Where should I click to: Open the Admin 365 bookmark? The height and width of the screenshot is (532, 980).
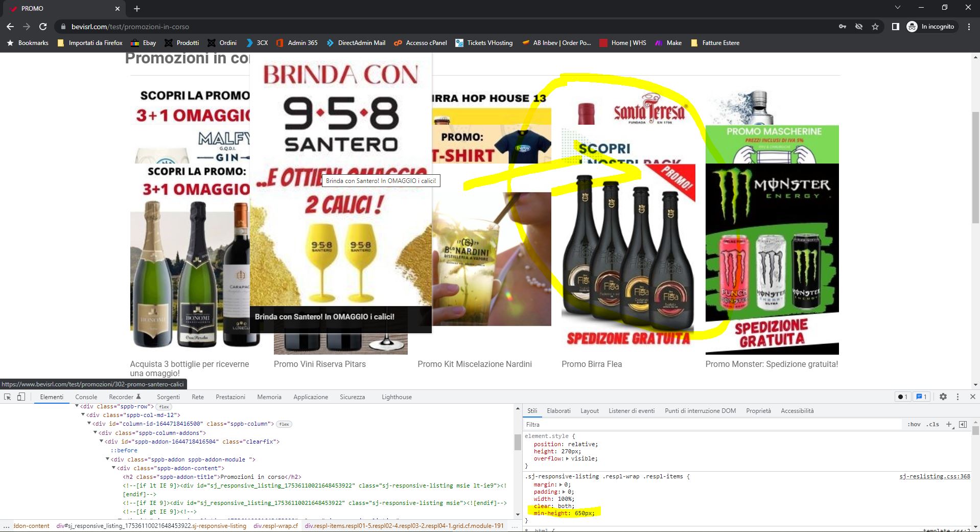(296, 43)
